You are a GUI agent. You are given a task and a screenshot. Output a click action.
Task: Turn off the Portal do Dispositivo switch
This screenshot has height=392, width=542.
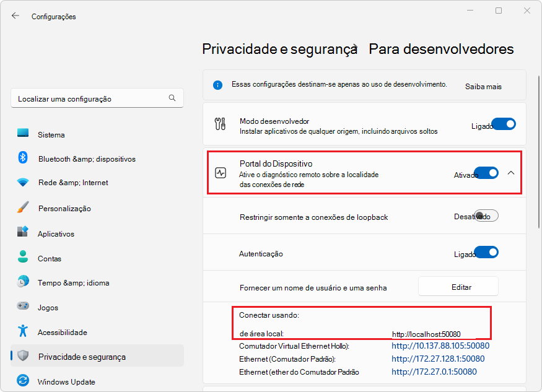[x=486, y=173]
